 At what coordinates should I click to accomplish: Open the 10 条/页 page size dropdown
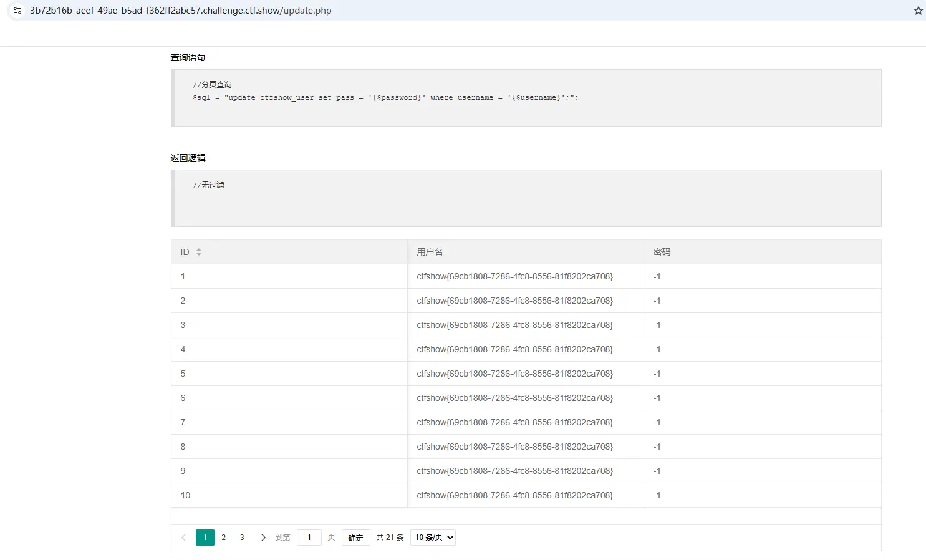tap(433, 538)
